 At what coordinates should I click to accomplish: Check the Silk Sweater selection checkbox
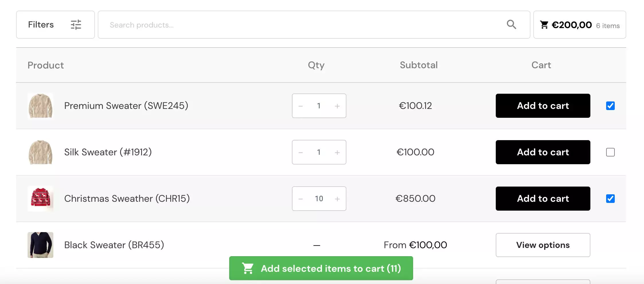[x=610, y=152]
